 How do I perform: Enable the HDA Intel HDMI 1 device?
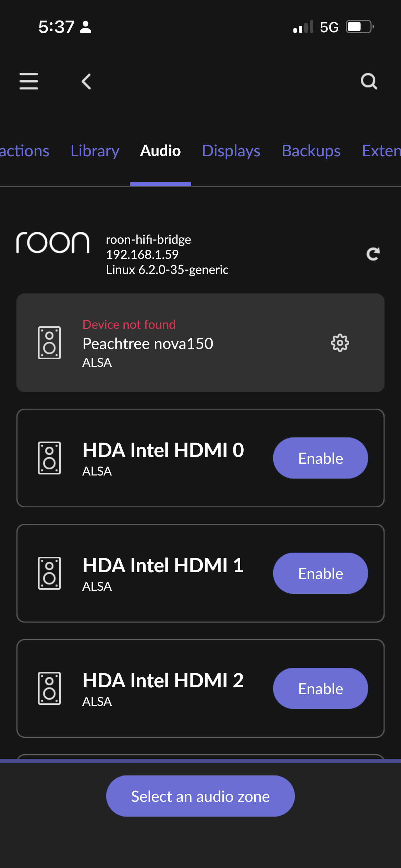[320, 573]
